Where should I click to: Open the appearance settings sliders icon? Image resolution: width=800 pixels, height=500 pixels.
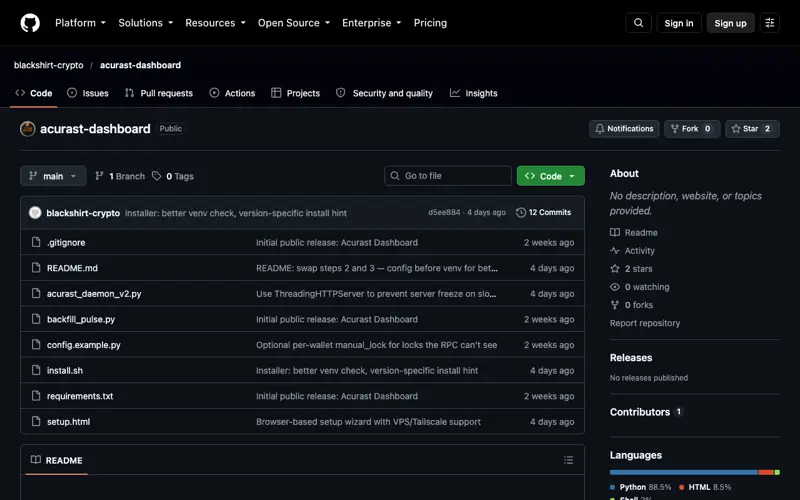point(770,23)
